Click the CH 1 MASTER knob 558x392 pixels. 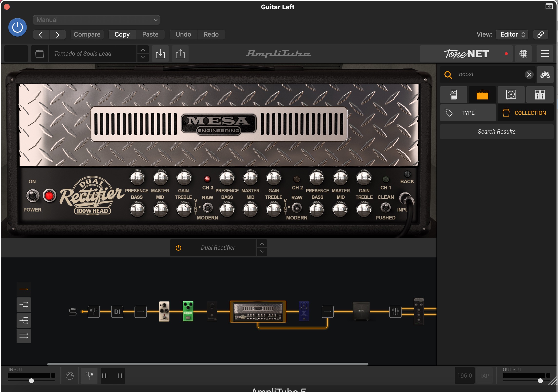coord(340,178)
